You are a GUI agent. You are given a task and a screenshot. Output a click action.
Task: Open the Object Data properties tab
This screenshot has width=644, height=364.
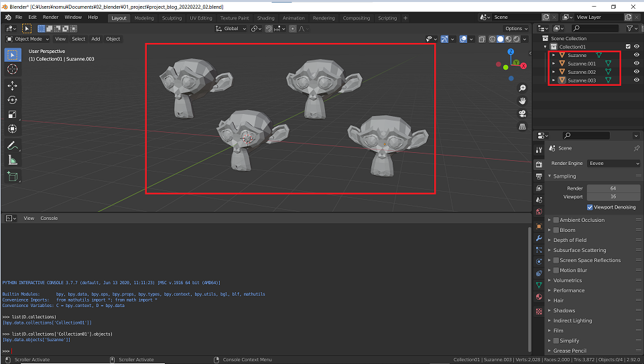click(x=539, y=285)
